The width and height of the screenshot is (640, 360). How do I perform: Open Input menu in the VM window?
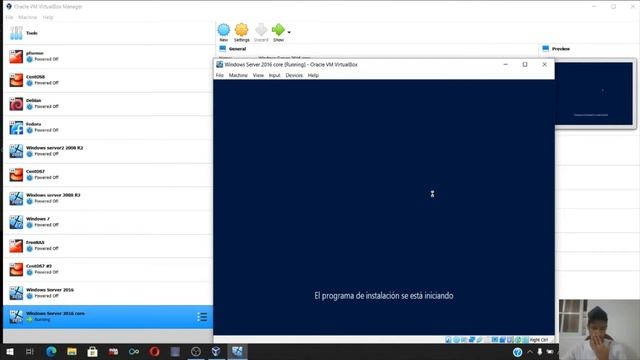click(x=275, y=76)
